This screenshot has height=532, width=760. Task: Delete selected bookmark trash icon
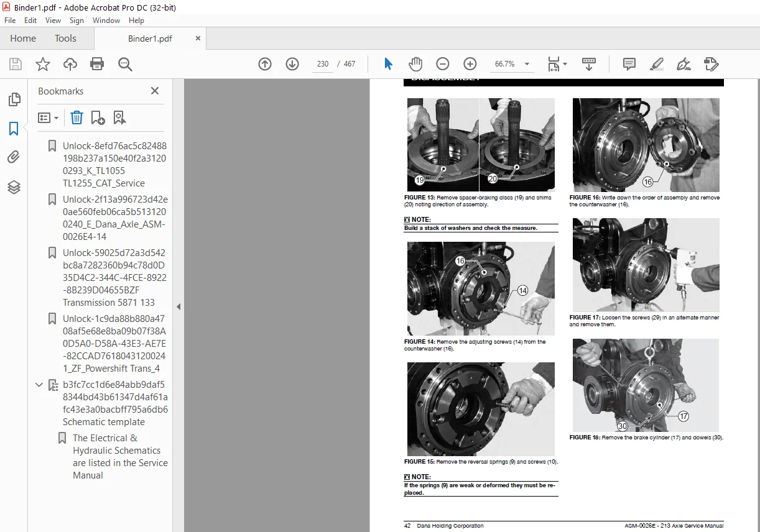pyautogui.click(x=76, y=117)
